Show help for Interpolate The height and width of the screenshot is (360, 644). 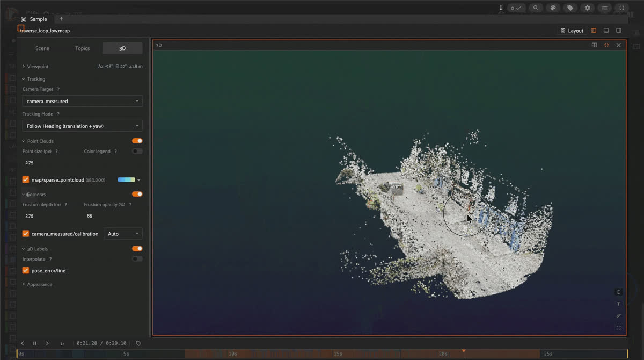pyautogui.click(x=50, y=259)
